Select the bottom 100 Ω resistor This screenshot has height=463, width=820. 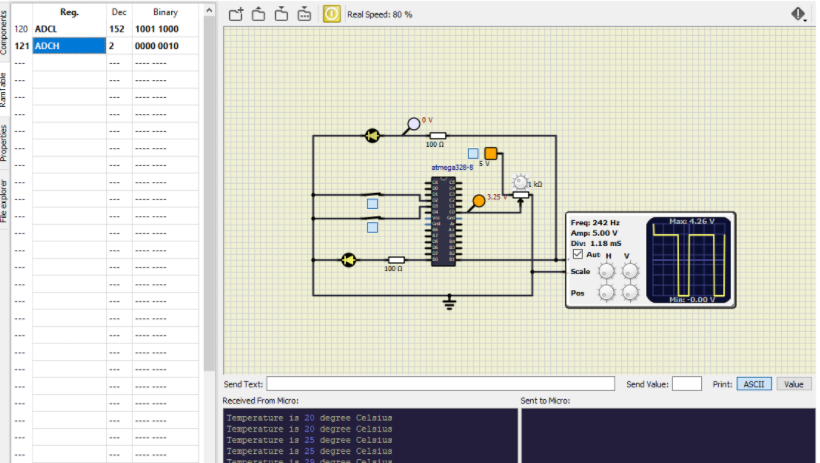pyautogui.click(x=396, y=259)
